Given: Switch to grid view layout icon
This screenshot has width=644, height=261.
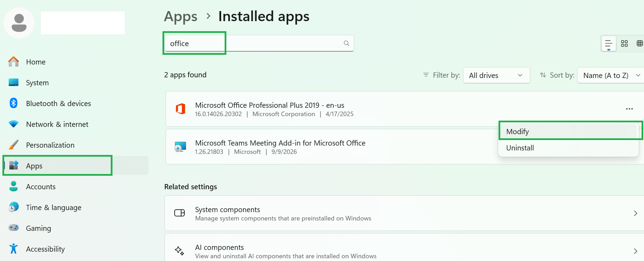Looking at the screenshot, I should coord(624,44).
